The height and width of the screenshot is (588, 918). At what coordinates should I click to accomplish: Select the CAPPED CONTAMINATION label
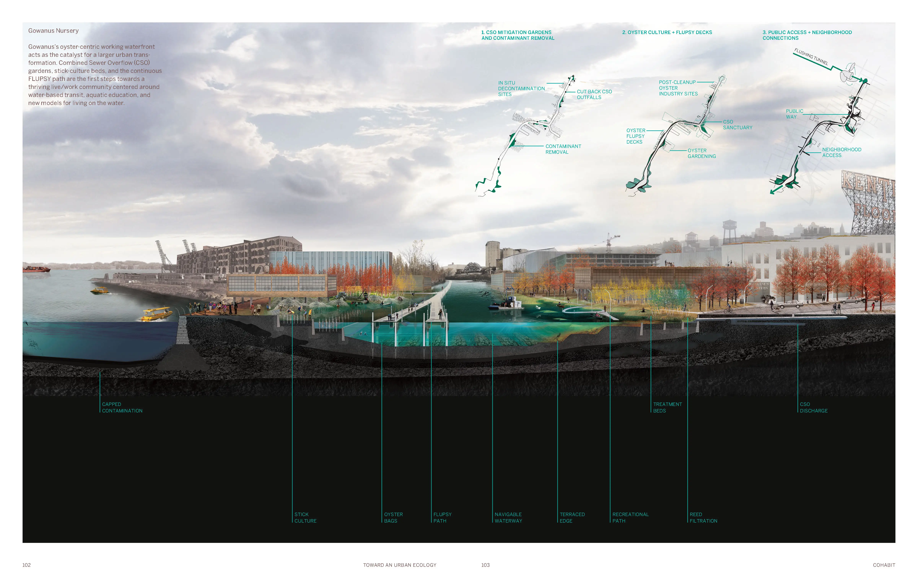tap(122, 407)
